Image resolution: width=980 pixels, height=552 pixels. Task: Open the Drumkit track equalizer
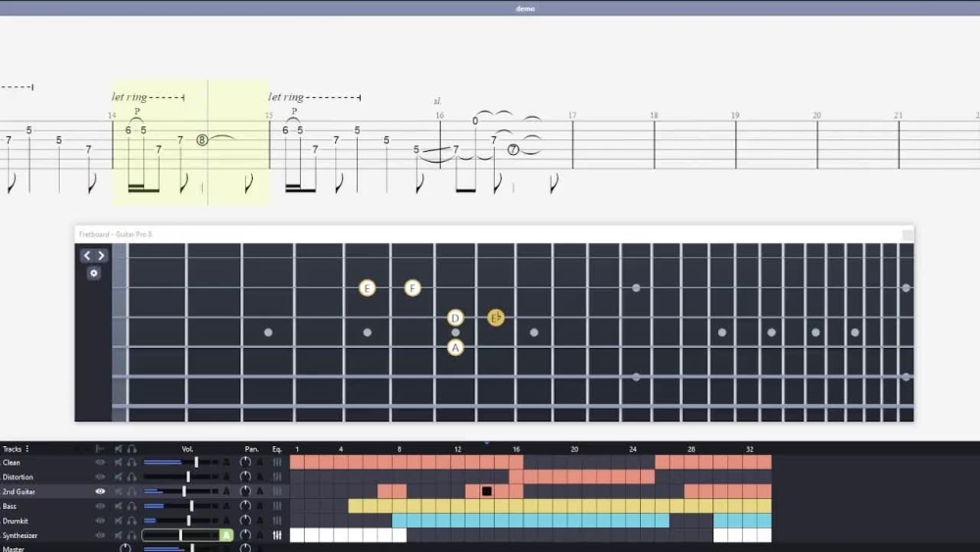pos(277,521)
